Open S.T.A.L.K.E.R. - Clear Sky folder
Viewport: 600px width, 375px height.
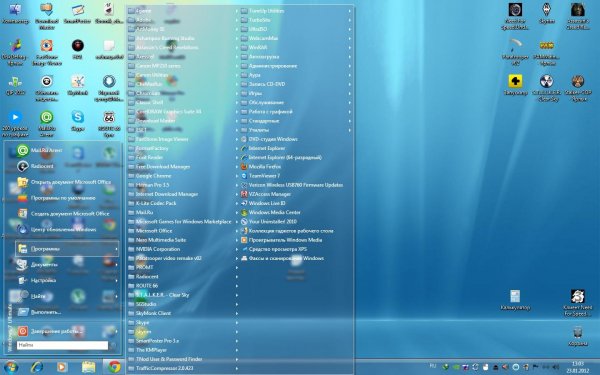(159, 295)
